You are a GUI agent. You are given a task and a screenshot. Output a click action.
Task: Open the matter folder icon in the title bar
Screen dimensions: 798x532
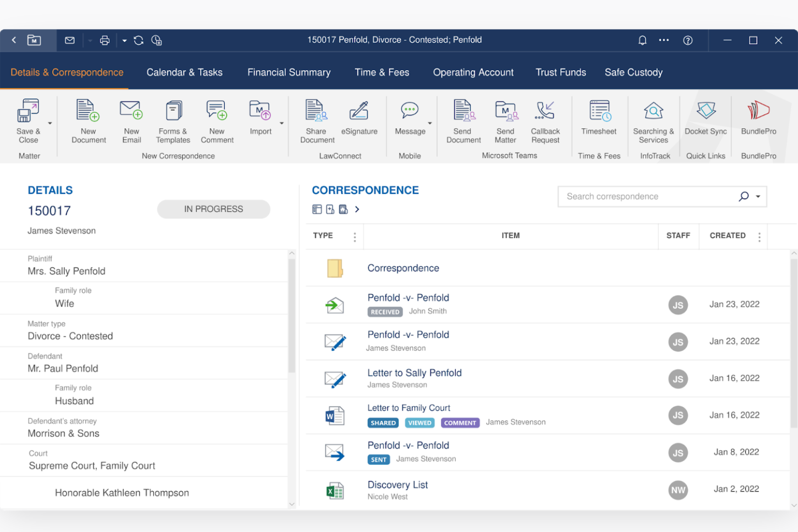click(34, 40)
